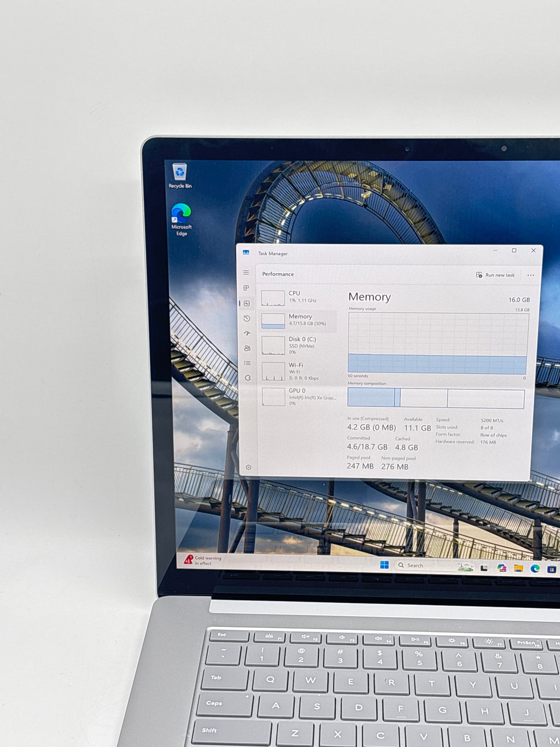Click the 16.0 GB total memory label
560x747 pixels.
click(x=519, y=300)
